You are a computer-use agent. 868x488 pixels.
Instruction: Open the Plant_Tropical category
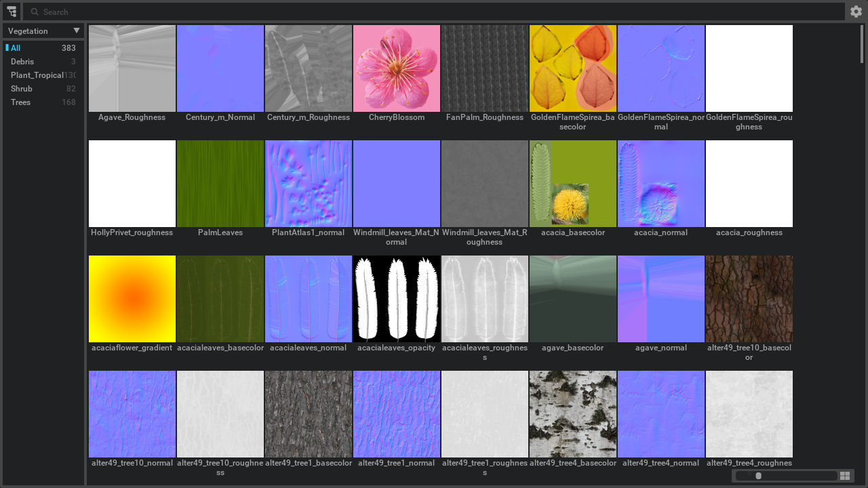tap(37, 75)
